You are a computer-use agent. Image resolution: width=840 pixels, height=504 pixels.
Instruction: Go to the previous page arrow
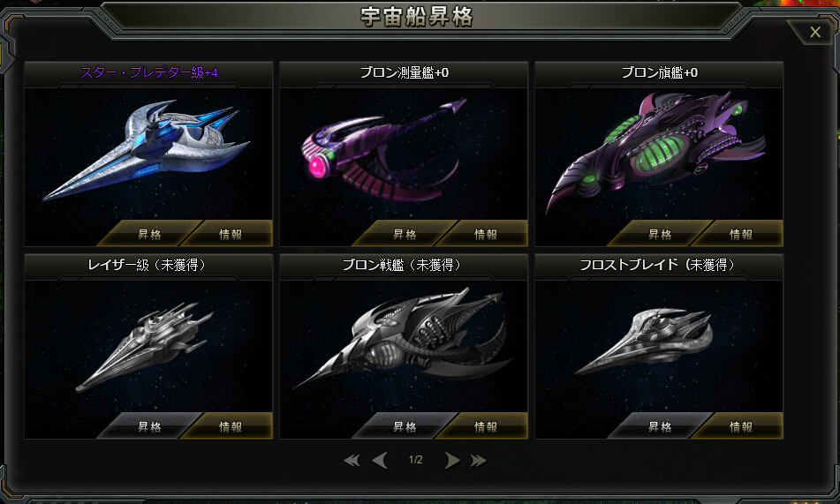[x=379, y=460]
